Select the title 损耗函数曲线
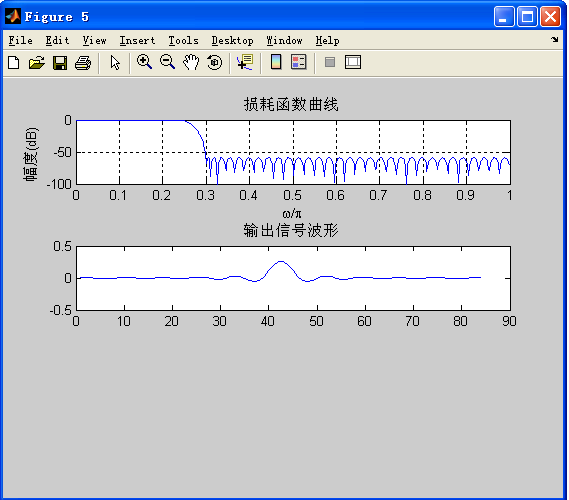Viewport: 569px width, 500px height. point(291,104)
